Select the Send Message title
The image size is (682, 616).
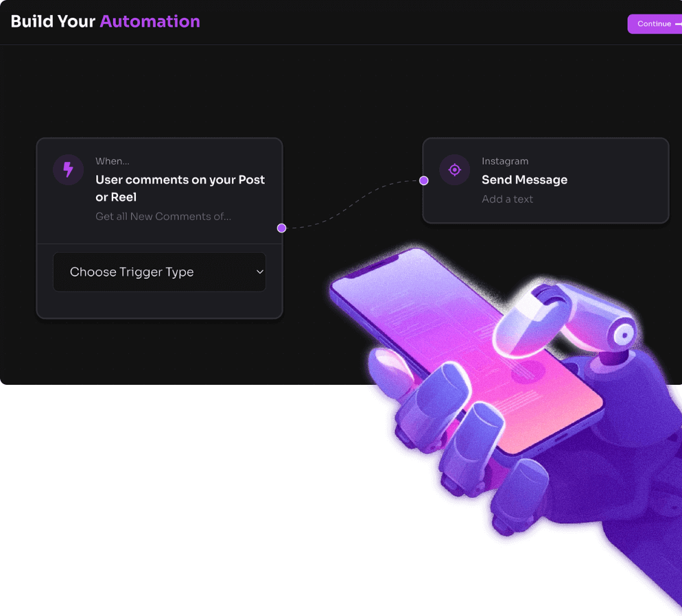(x=525, y=180)
